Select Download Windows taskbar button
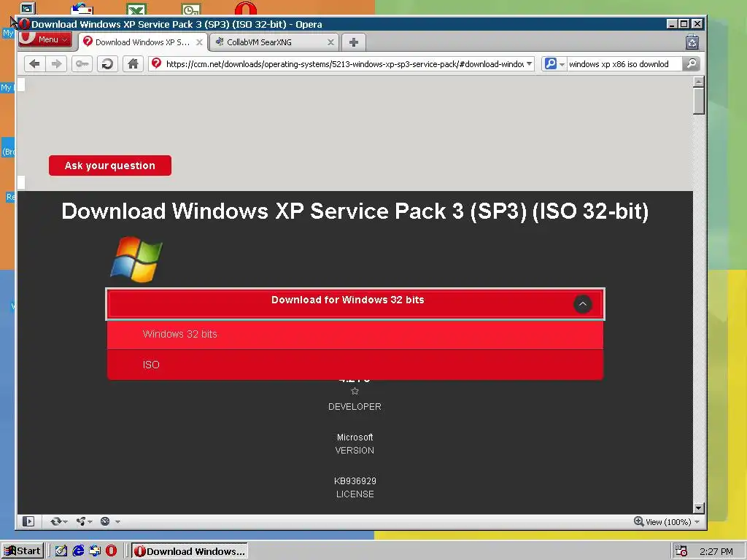Screen dimensions: 747x560 190,551
